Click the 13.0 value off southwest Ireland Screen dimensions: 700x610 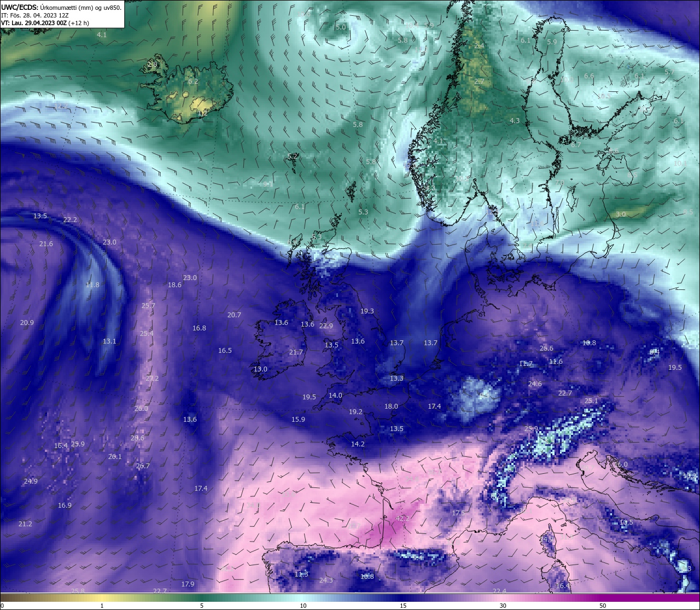(260, 369)
